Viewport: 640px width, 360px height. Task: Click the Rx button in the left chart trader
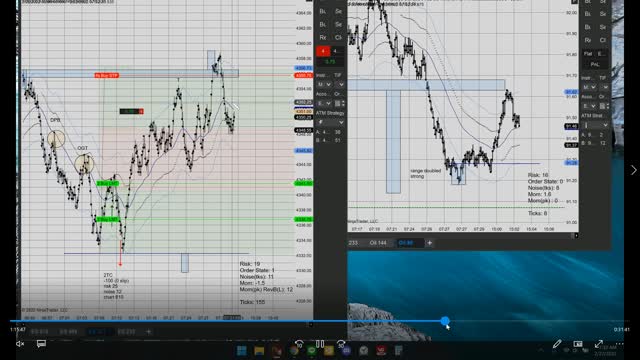click(323, 38)
